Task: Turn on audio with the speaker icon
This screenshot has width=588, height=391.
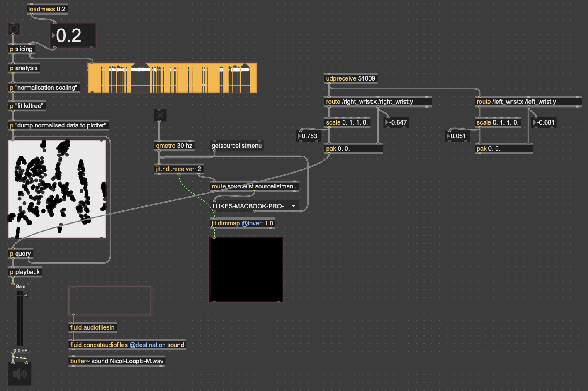Action: point(19,374)
